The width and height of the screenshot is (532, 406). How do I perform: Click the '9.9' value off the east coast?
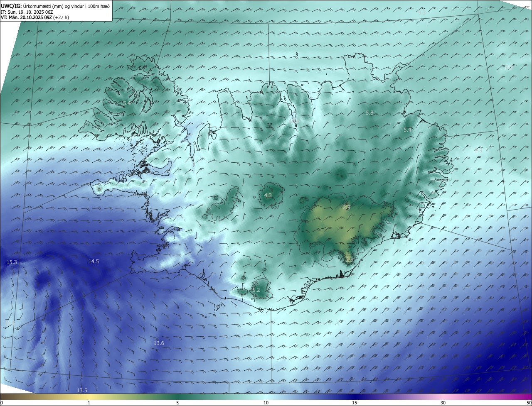pyautogui.click(x=478, y=150)
